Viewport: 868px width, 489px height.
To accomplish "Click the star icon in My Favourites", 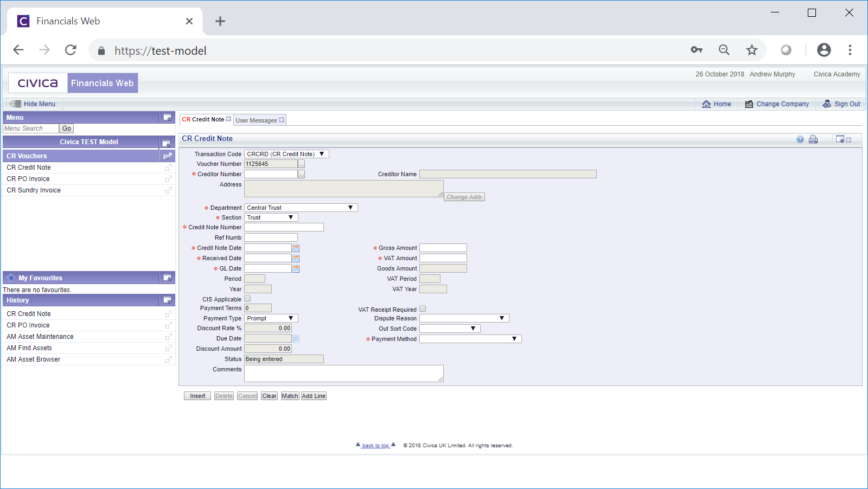I will pos(11,278).
